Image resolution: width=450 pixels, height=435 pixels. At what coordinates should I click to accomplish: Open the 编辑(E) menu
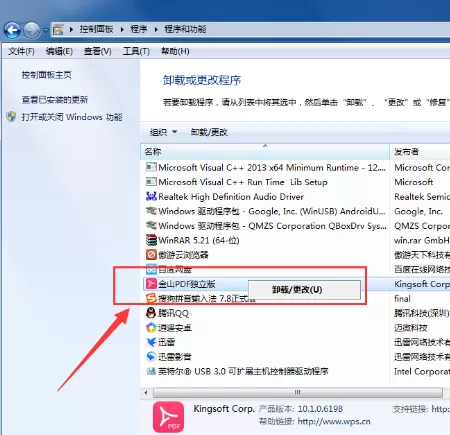tap(59, 51)
